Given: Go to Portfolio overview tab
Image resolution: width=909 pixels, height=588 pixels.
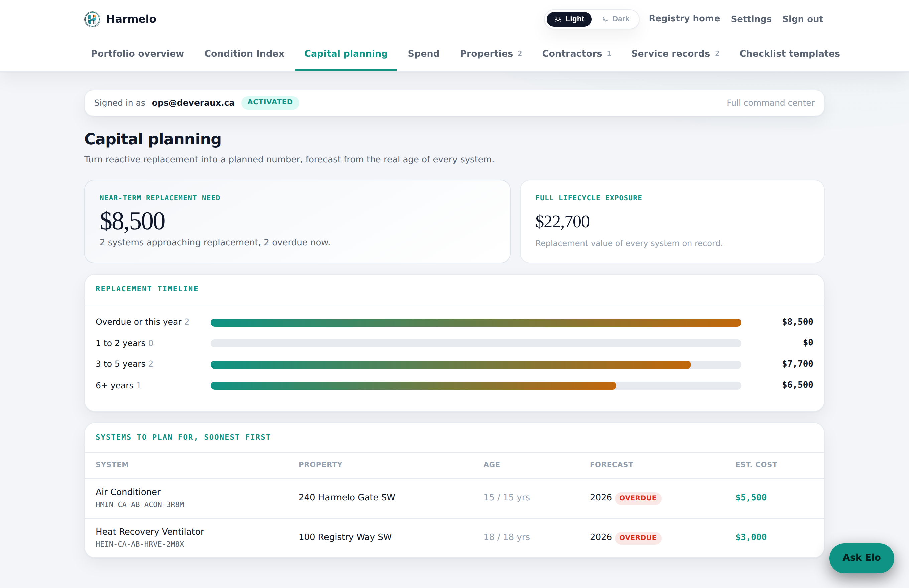Looking at the screenshot, I should [x=137, y=54].
